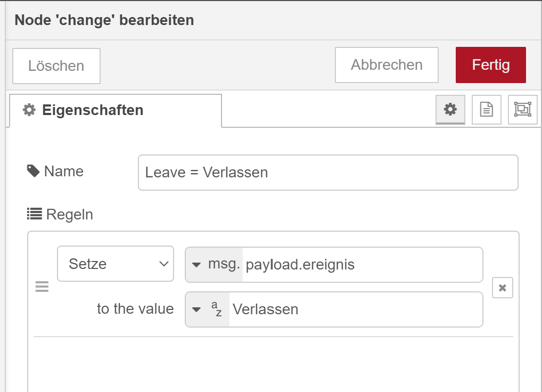Expand the value type dropdown arrow
542x392 pixels.
196,309
